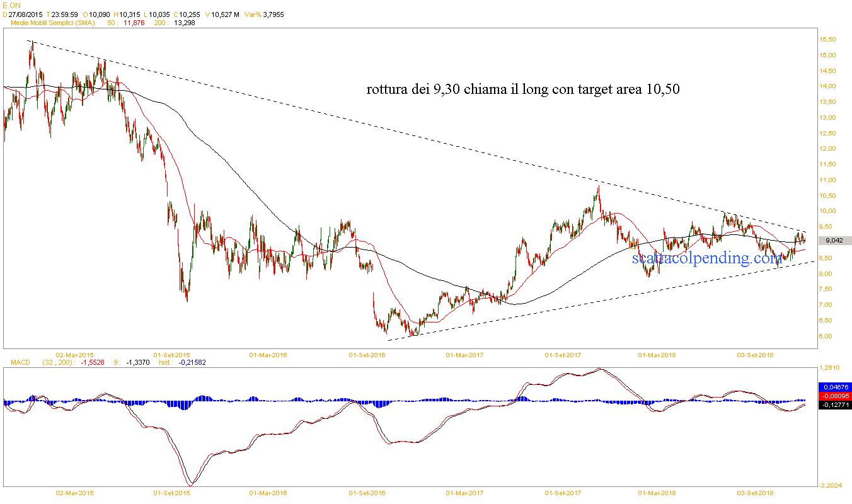Click the red MACD value box -0,08095

click(x=834, y=396)
